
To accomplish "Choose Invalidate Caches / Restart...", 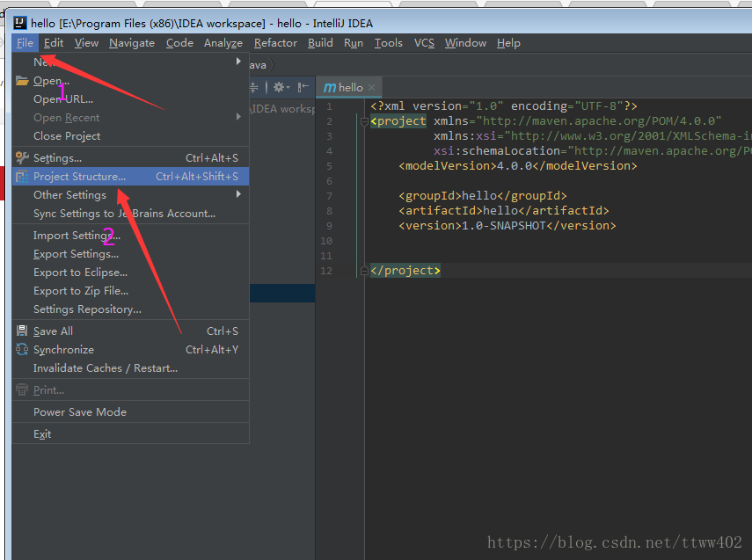I will [130, 368].
